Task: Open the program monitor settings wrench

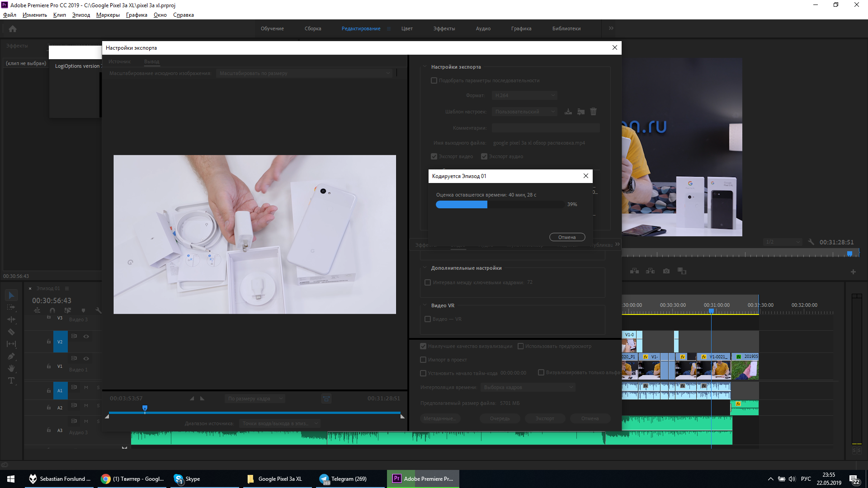Action: (x=811, y=242)
